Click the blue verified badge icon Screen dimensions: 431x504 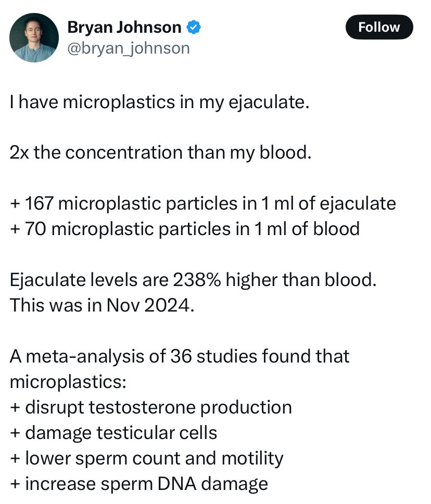[x=194, y=27]
